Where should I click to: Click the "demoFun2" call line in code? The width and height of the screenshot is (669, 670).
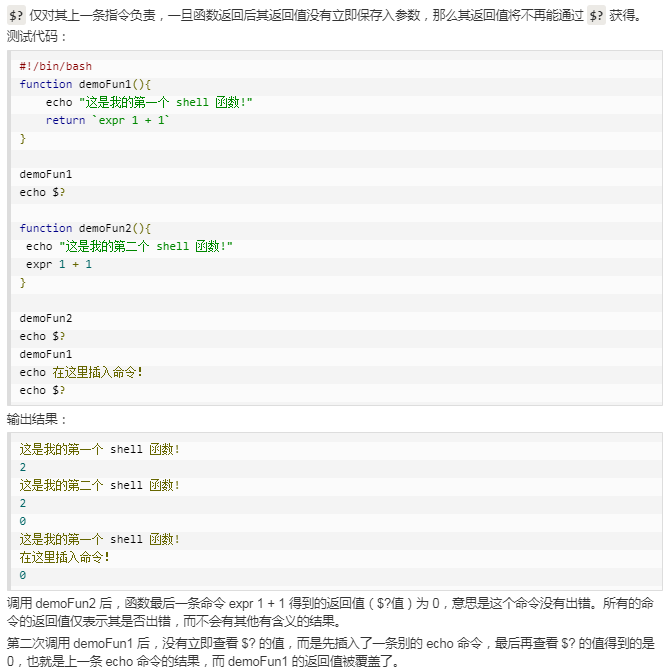click(46, 318)
